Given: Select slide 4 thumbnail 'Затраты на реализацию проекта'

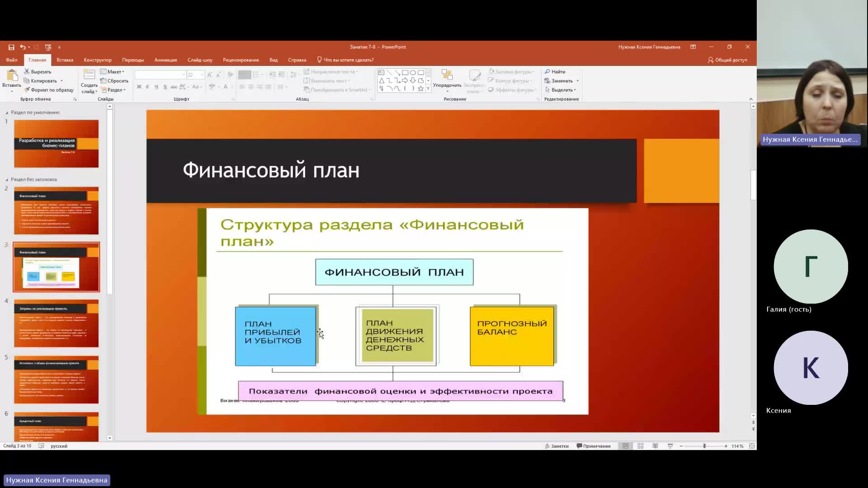Looking at the screenshot, I should tap(56, 323).
